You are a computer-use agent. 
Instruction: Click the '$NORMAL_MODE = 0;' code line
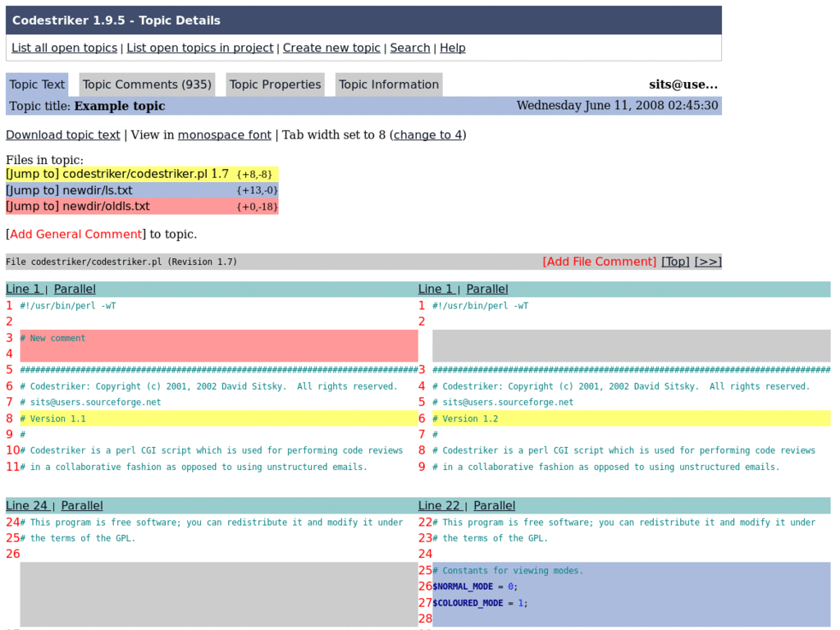click(475, 587)
